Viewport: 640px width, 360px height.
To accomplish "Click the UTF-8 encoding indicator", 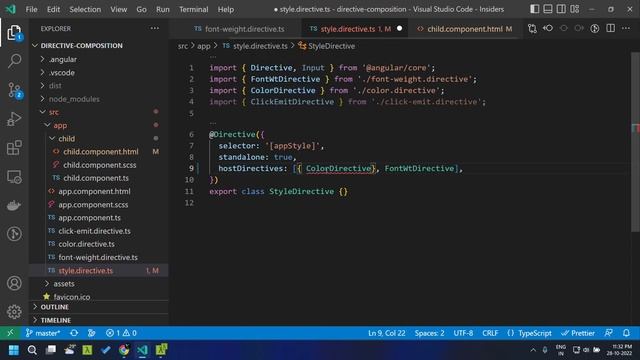I will (x=463, y=333).
